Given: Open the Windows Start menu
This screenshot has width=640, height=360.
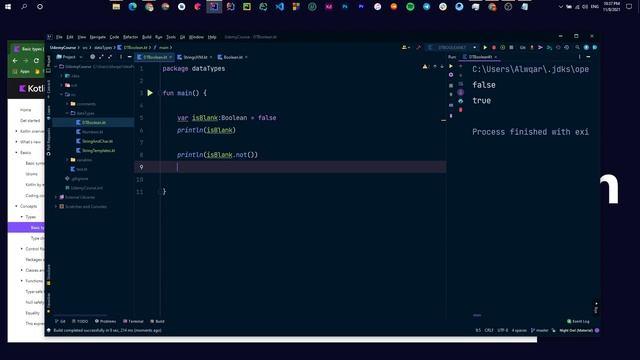Looking at the screenshot, I should coord(8,7).
